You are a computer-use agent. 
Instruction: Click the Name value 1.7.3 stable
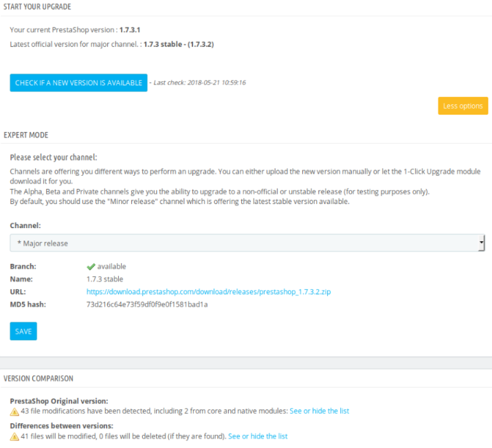tap(105, 279)
